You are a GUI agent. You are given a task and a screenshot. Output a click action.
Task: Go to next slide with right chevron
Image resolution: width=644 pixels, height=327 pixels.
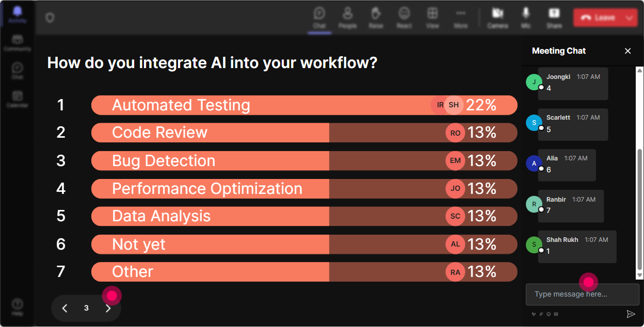pos(108,308)
